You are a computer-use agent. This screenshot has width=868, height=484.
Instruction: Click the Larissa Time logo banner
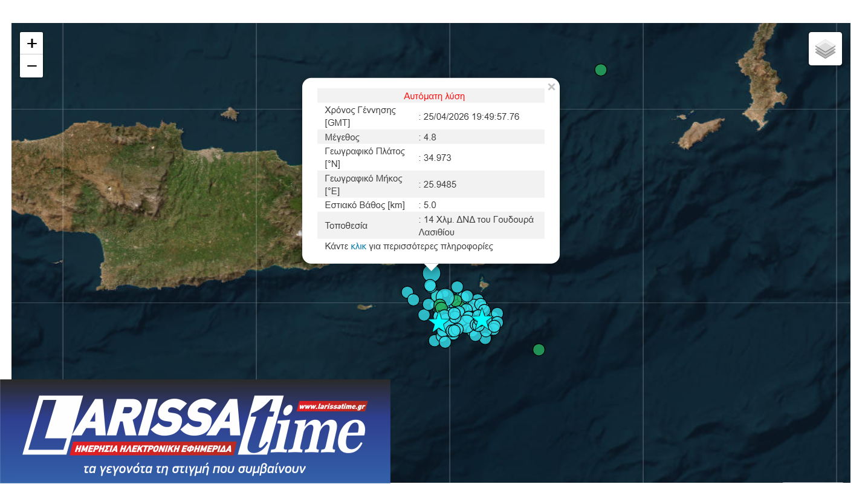coord(195,432)
